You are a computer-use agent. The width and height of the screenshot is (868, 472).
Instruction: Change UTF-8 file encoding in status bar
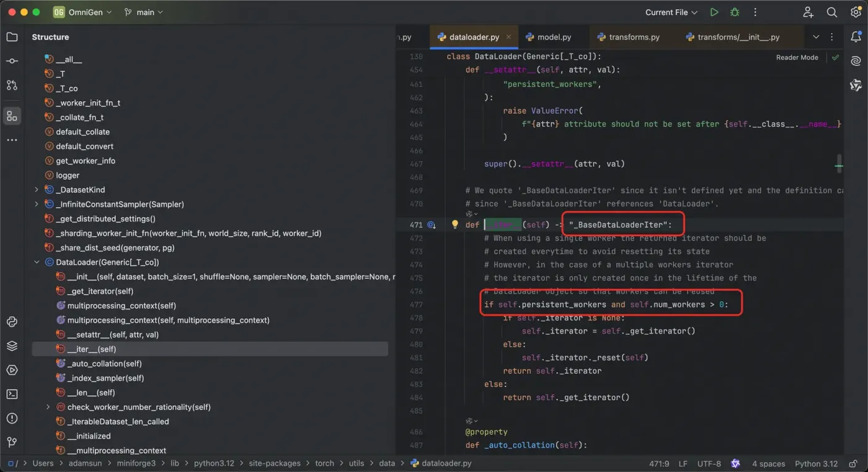(709, 463)
